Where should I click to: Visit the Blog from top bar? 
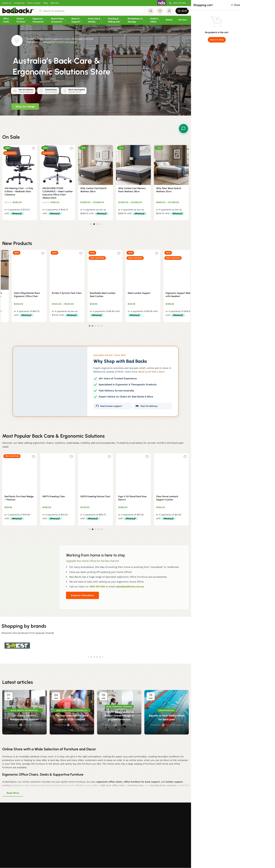(45, 3)
